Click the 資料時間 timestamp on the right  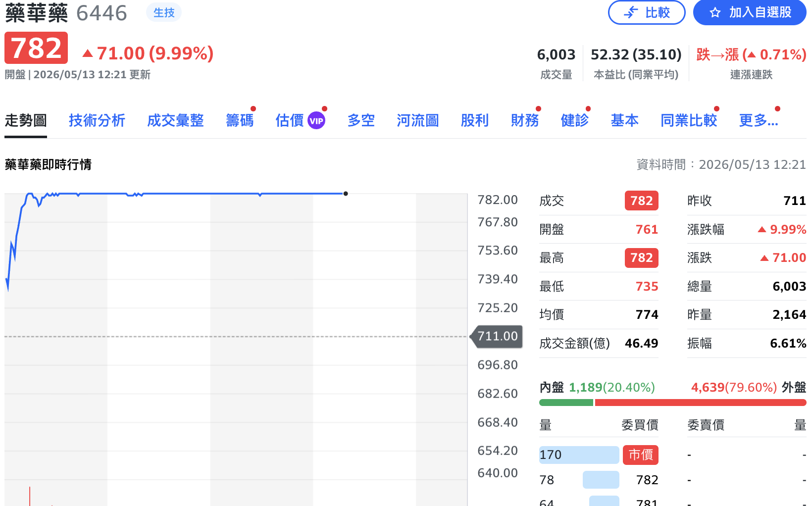click(721, 164)
